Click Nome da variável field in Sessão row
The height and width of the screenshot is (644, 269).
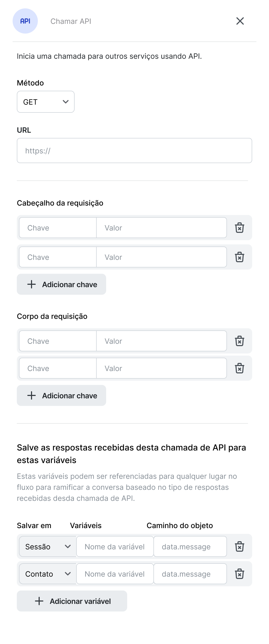pyautogui.click(x=115, y=546)
